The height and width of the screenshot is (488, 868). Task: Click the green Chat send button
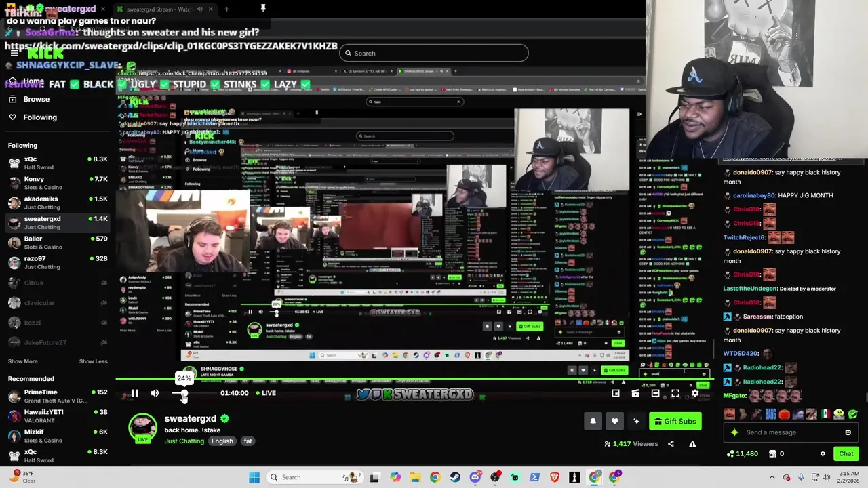click(x=846, y=454)
